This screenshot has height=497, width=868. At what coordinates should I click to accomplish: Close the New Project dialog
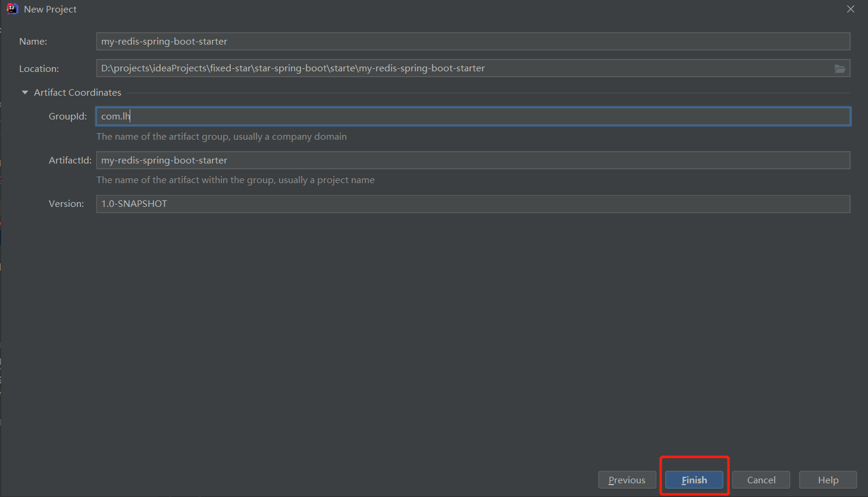tap(851, 9)
